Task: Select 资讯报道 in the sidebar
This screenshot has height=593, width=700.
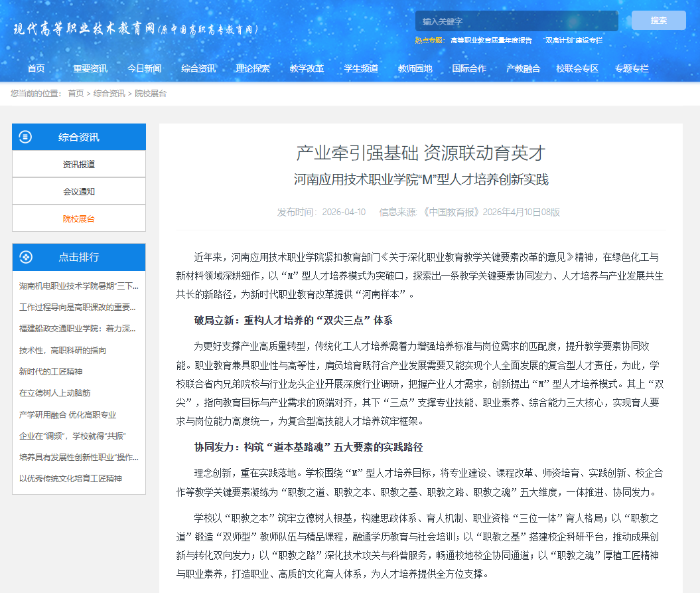Action: 79,164
